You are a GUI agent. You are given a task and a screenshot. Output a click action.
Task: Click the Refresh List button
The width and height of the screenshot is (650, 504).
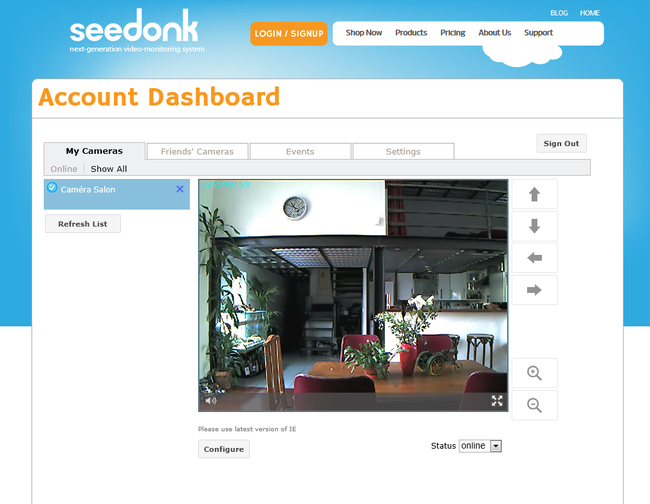83,224
